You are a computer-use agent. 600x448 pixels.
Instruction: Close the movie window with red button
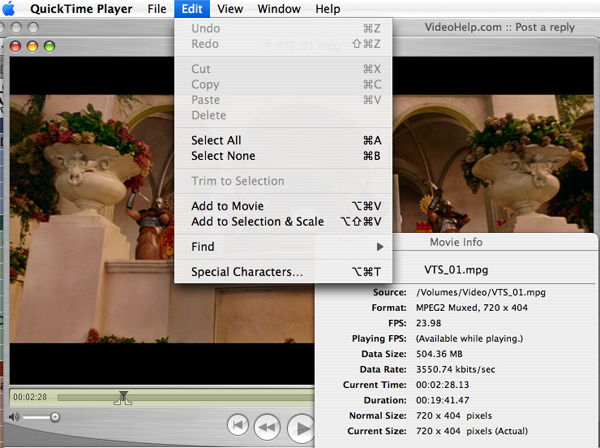click(x=16, y=46)
